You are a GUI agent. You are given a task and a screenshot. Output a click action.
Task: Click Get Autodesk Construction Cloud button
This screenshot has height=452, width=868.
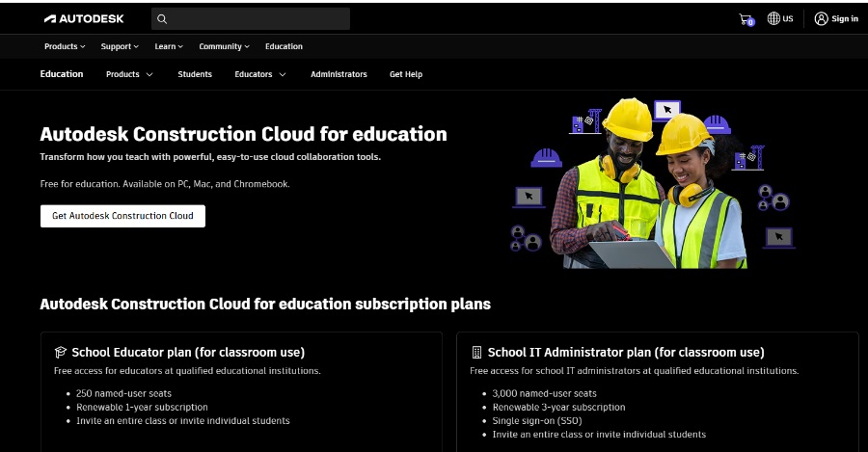[122, 216]
